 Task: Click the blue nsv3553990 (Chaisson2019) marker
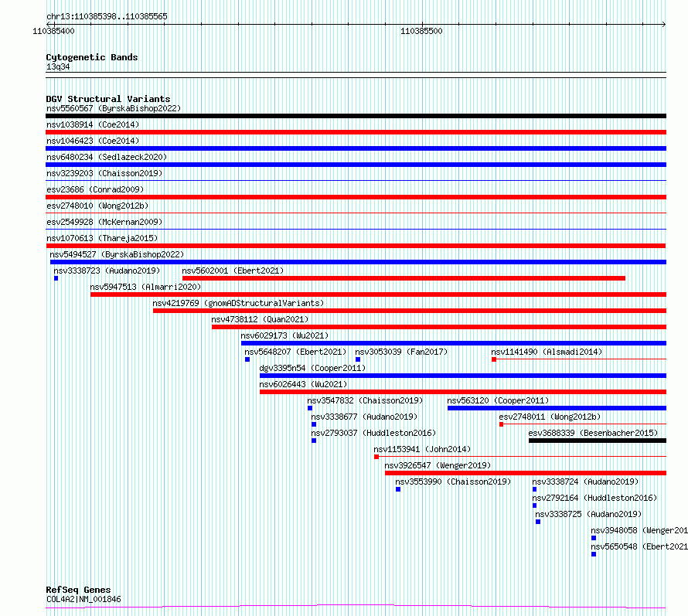tap(398, 489)
